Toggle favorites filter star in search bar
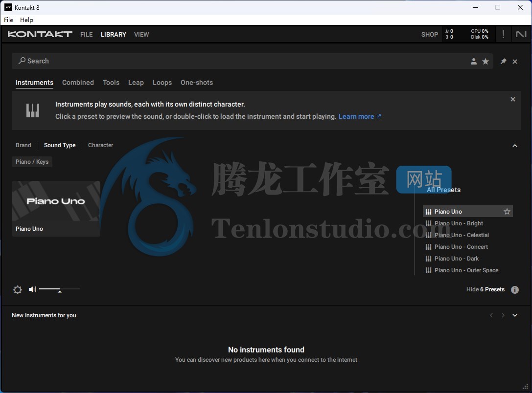 pos(486,61)
